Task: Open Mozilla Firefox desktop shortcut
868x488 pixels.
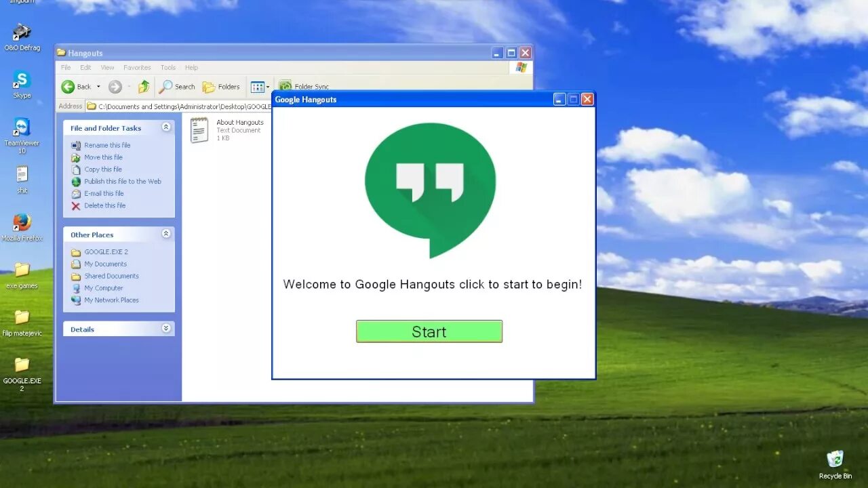Action: pos(22,228)
